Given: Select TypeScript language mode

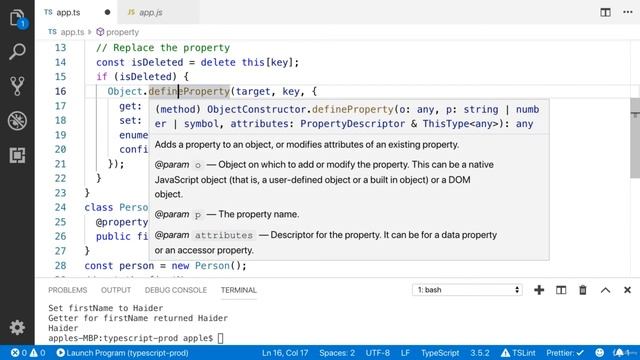Looking at the screenshot, I should tap(440, 353).
